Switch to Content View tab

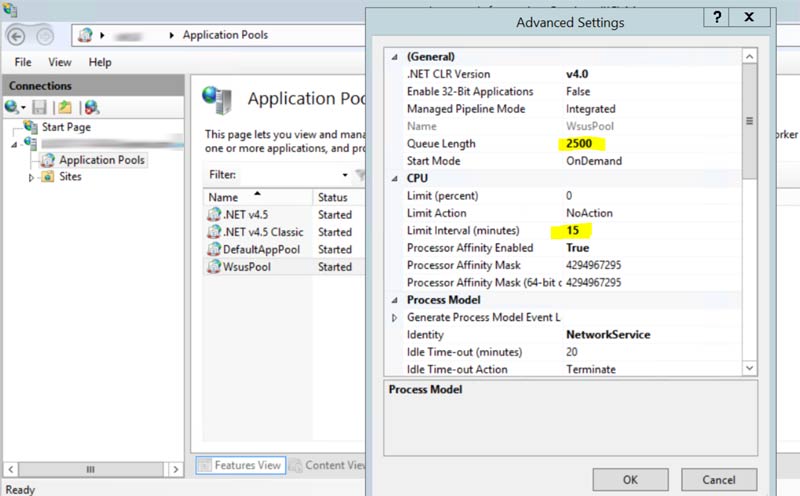pos(329,465)
